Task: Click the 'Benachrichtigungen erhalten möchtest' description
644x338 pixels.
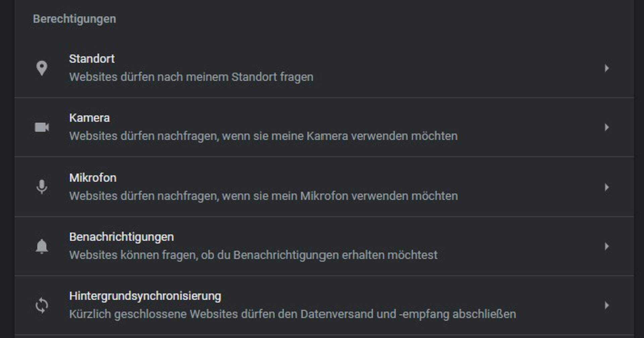Action: 253,255
